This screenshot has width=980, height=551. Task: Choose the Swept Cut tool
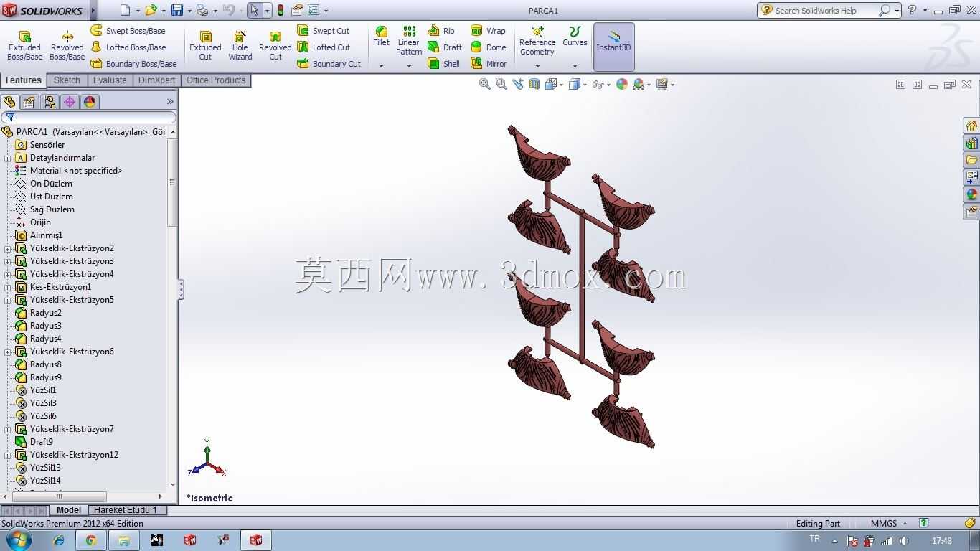[324, 31]
